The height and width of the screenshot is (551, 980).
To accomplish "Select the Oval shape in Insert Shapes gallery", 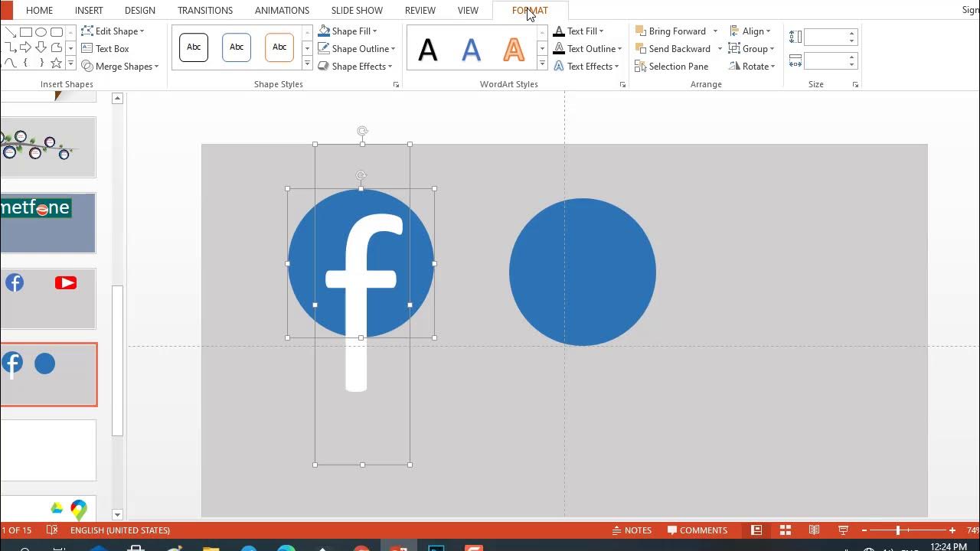I will (x=41, y=32).
